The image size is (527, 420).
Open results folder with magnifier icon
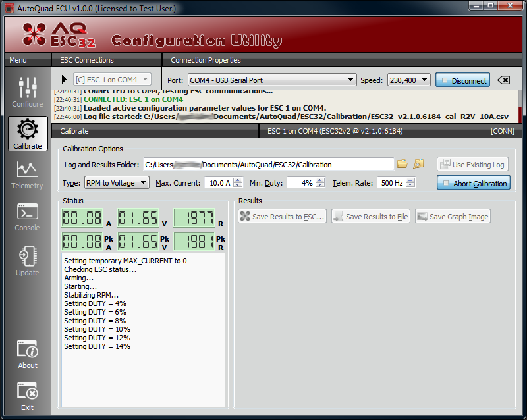coord(418,164)
